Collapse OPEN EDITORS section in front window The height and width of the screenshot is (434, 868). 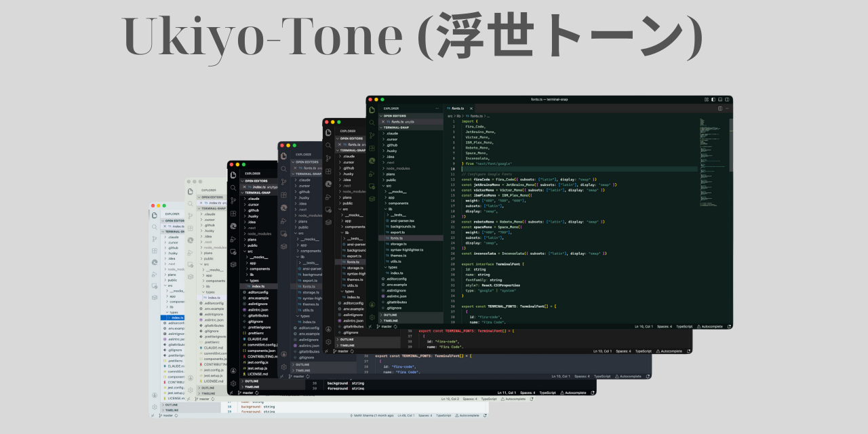[x=411, y=116]
